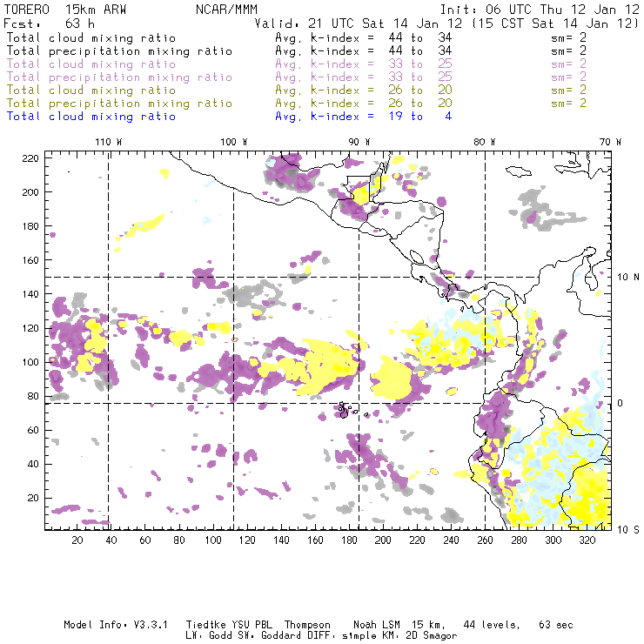Select the "Fcst: 63 h" forecast hour text

[x=50, y=23]
